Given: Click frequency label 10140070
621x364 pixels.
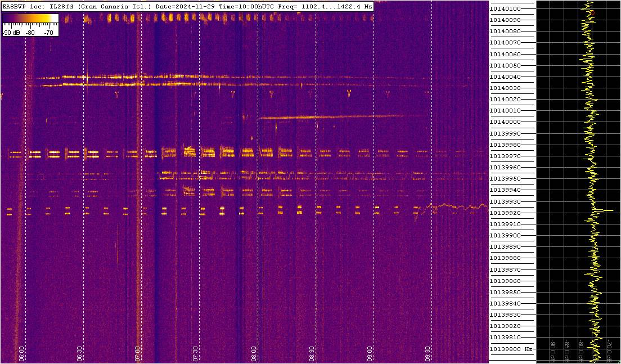Looking at the screenshot, I should tap(505, 42).
